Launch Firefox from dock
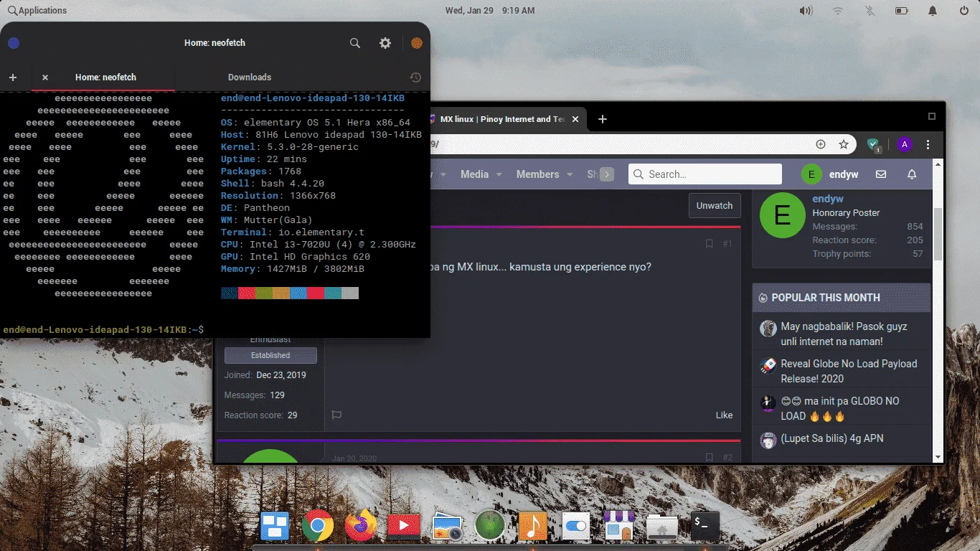Viewport: 980px width, 551px height. [x=361, y=526]
